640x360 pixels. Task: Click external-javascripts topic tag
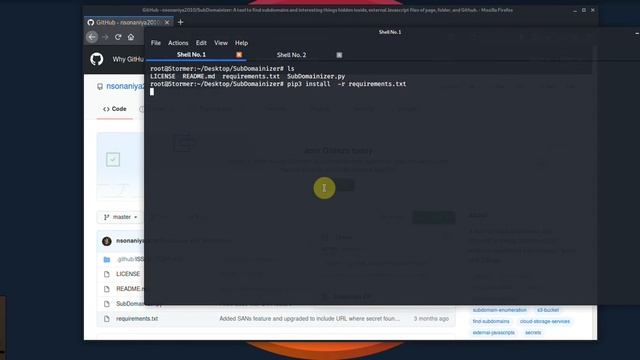tap(493, 333)
